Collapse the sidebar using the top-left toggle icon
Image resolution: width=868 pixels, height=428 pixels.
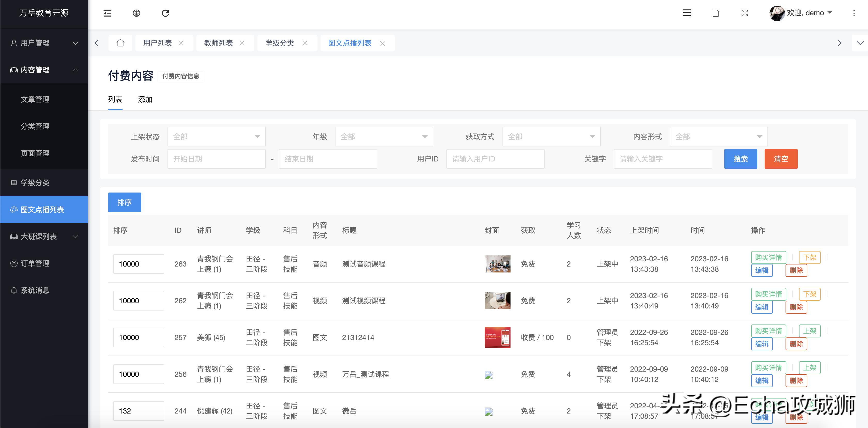coord(107,13)
